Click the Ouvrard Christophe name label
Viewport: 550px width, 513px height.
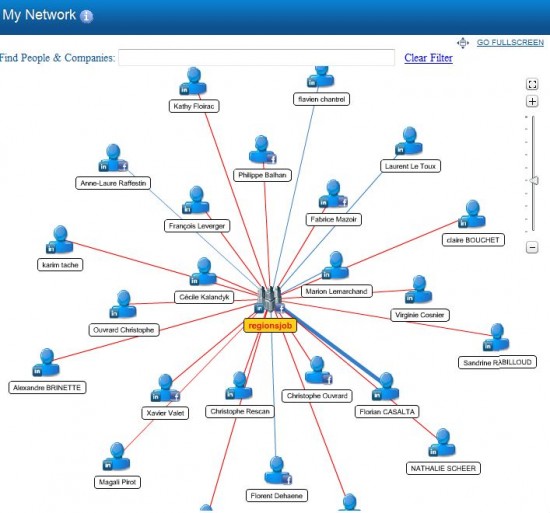pyautogui.click(x=124, y=330)
